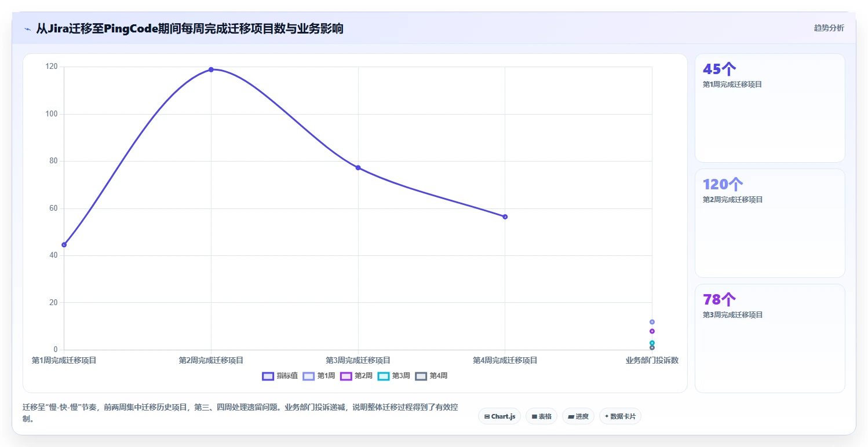Click x-axis label 业务部门投诉数
The image size is (868, 447).
(x=652, y=360)
